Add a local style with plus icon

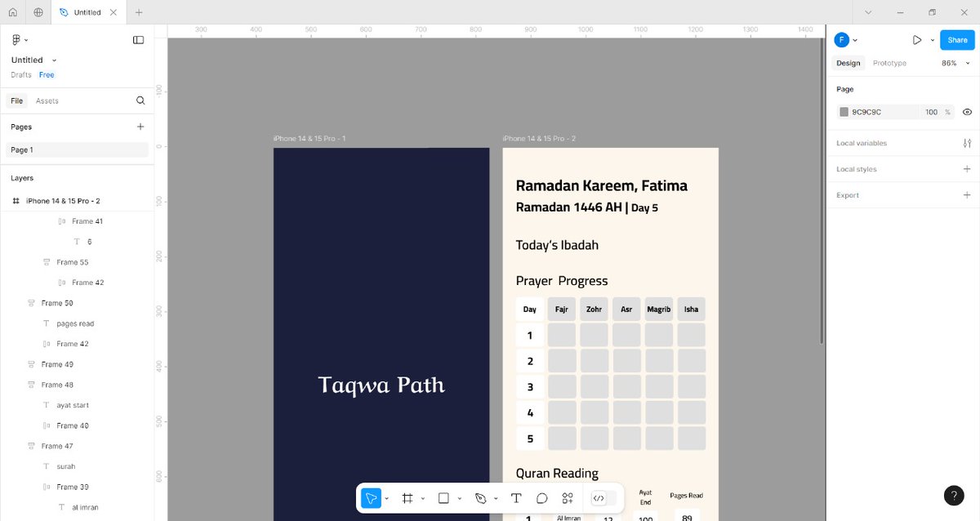967,169
